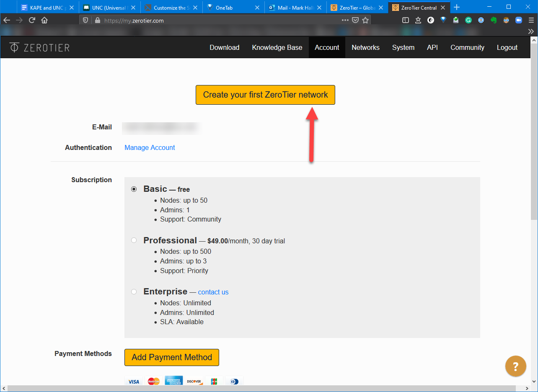Viewport: 538px width, 392px height.
Task: Open a new browser tab
Action: [457, 7]
